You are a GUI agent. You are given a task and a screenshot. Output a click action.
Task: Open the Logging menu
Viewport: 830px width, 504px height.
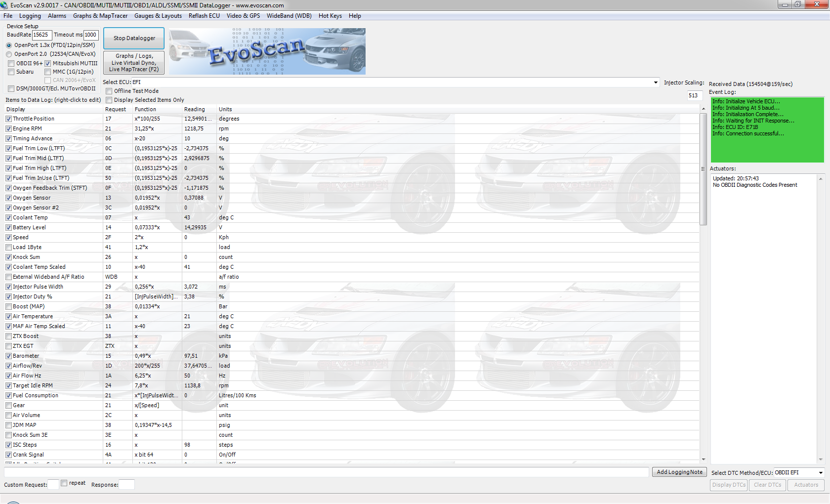(30, 16)
